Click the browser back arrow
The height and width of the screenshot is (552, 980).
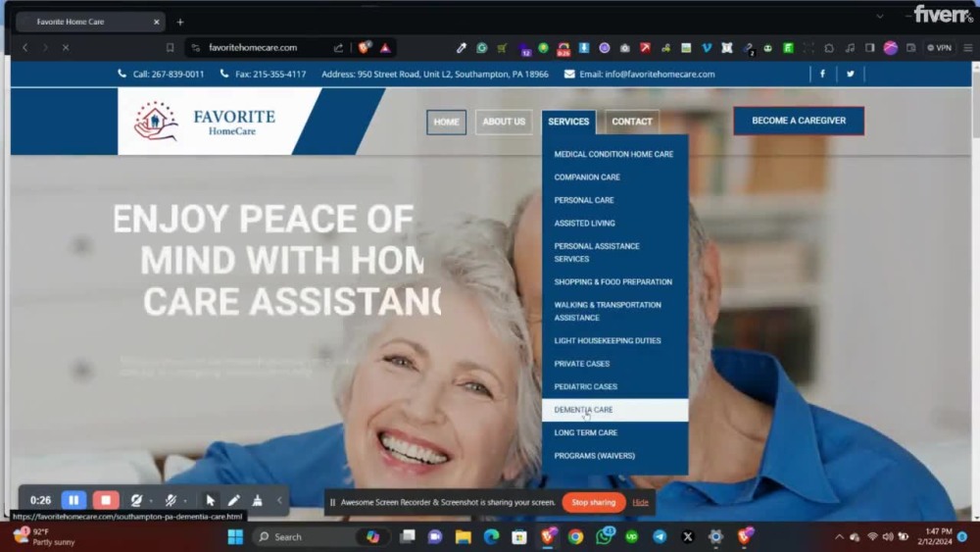tap(25, 47)
